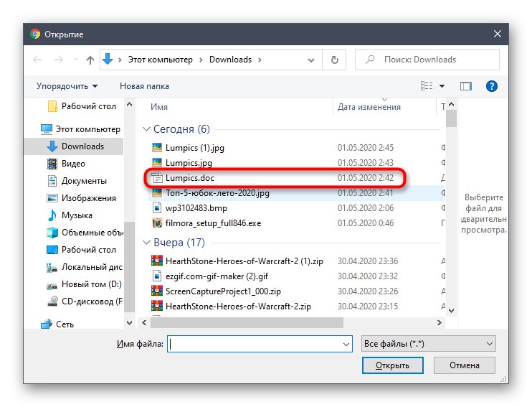
Task: Select 'Этот компьютер' in sidebar tree
Action: click(80, 129)
